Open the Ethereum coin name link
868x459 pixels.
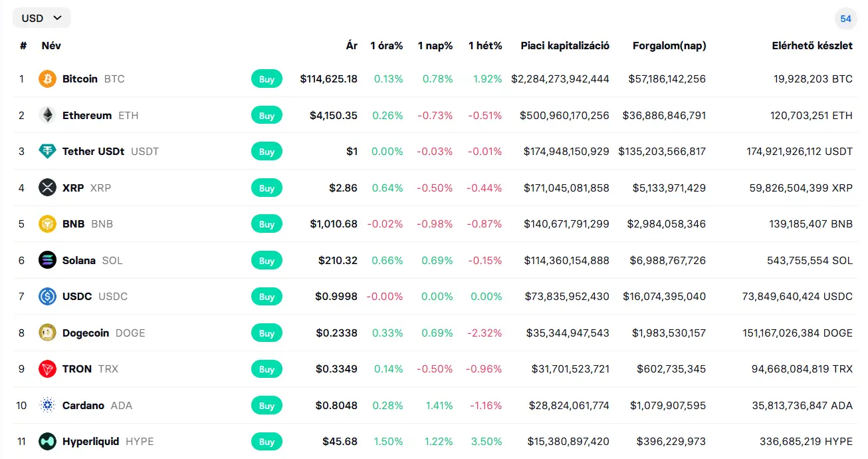87,116
